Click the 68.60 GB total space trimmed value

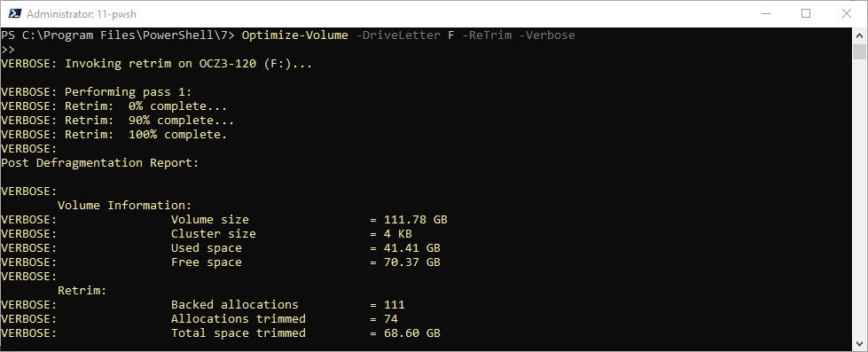[x=412, y=333]
